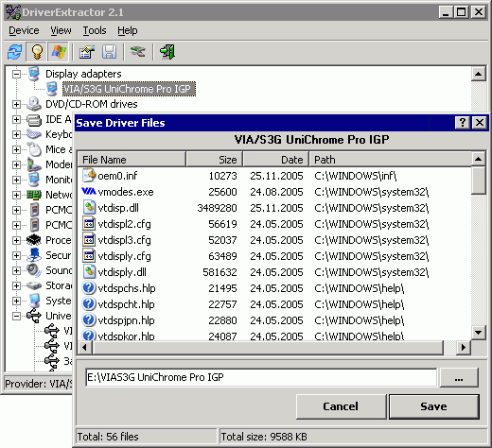
Task: Collapse the Display adapters node
Action: 16,75
